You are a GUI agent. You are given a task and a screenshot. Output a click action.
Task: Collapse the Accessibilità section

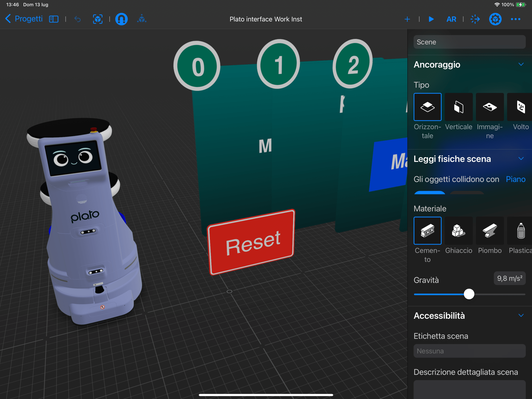click(x=521, y=316)
